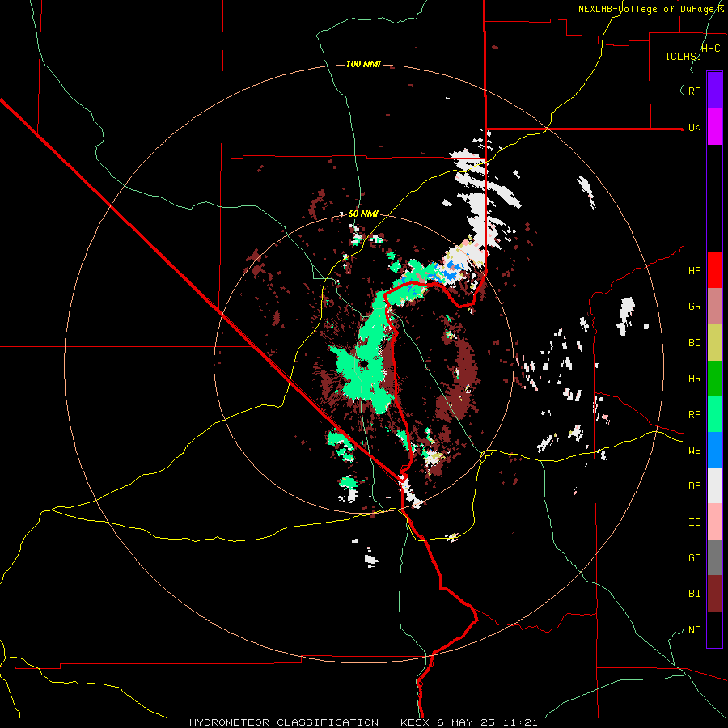Viewport: 728px width, 728px height.
Task: Click the purple RF color swatch
Action: 714,91
